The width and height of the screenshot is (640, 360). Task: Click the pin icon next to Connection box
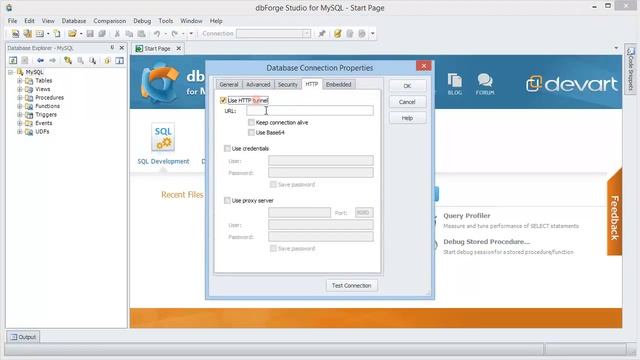[x=322, y=33]
